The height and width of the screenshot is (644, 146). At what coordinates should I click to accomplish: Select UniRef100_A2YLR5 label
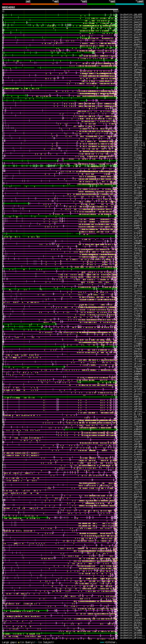click(x=131, y=236)
